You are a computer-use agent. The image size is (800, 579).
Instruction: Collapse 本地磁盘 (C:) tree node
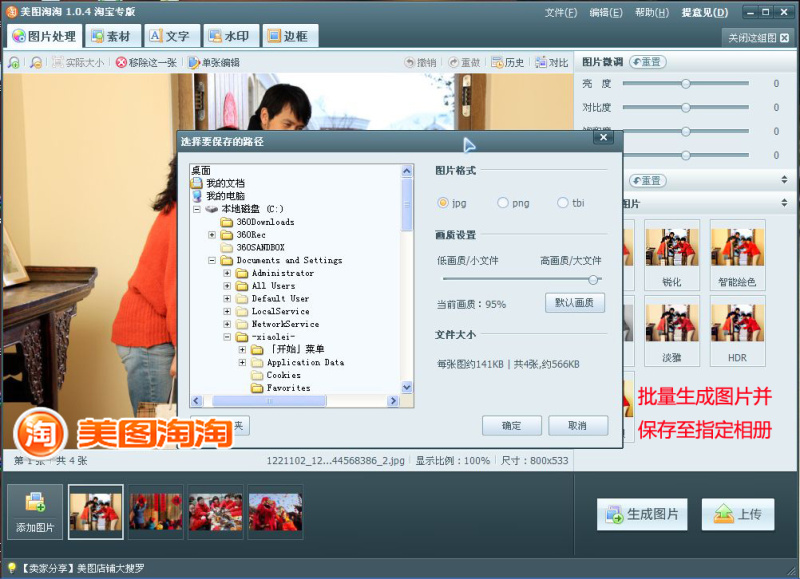(197, 209)
